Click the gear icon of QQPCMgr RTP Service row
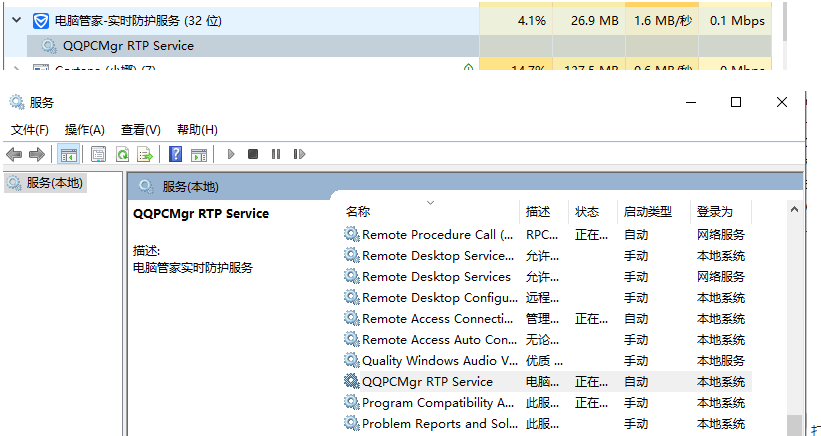This screenshot has width=821, height=436. click(x=351, y=381)
